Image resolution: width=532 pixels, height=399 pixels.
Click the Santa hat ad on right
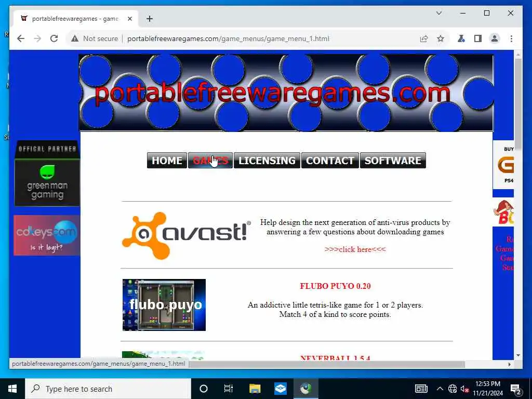(x=503, y=212)
